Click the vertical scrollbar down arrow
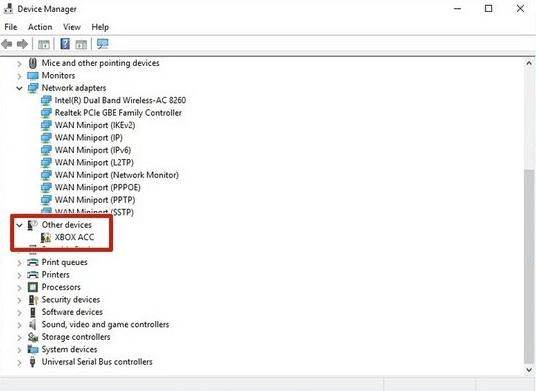The image size is (536, 391). [x=529, y=370]
